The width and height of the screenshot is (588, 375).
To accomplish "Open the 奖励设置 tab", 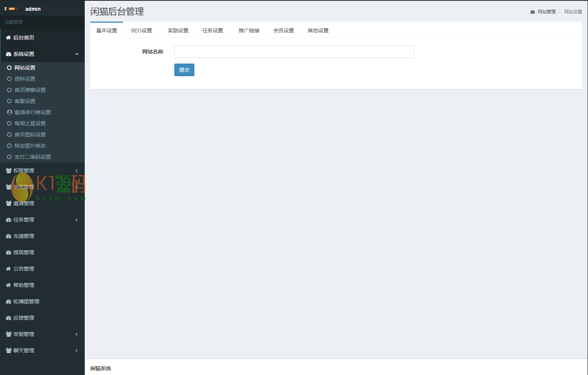I will click(178, 30).
